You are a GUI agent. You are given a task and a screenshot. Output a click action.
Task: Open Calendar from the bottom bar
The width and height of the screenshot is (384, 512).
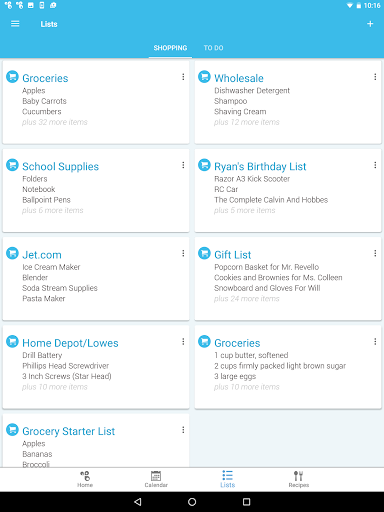(156, 479)
